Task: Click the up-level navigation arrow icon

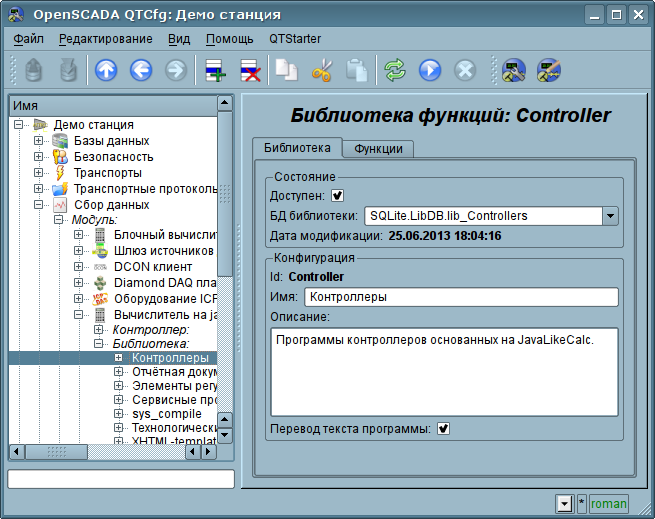Action: point(106,70)
